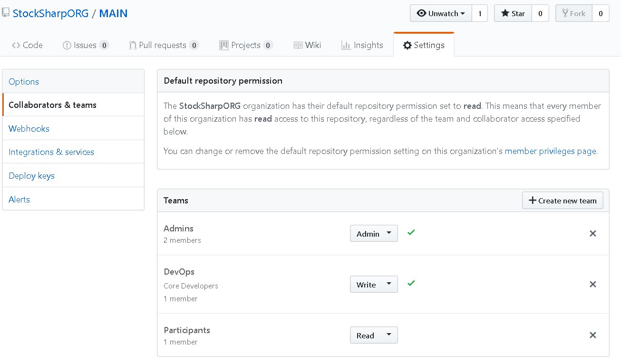View the Wiki tab

(x=307, y=45)
